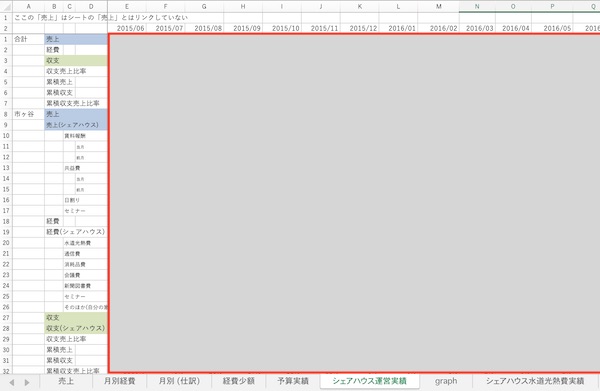
Task: Switch to the graph sheet tab
Action: click(446, 381)
